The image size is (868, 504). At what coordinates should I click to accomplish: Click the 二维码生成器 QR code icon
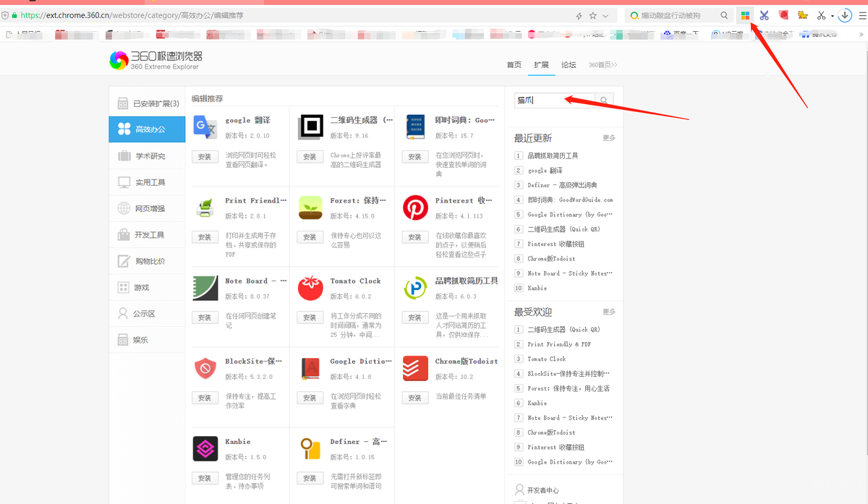[311, 127]
